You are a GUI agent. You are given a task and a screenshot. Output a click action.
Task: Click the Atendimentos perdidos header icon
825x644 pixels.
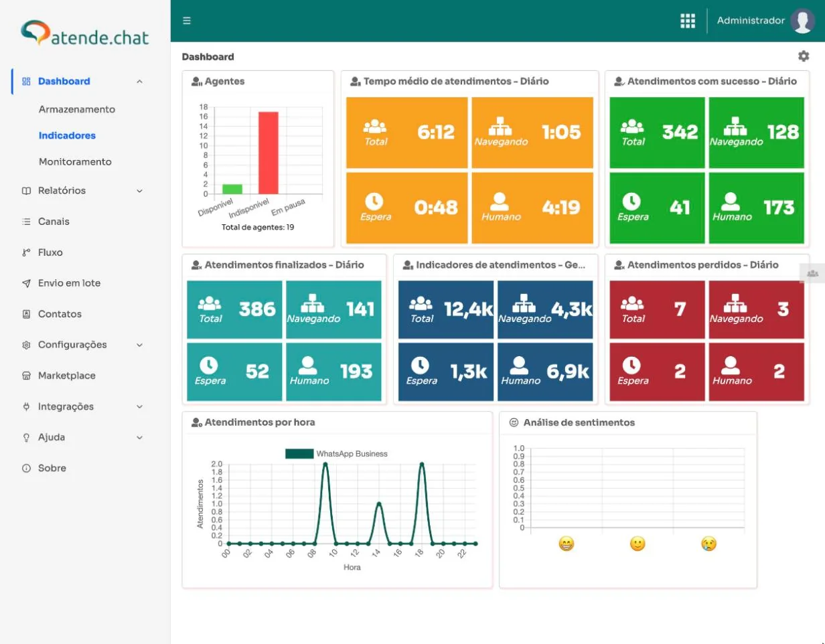coord(619,265)
